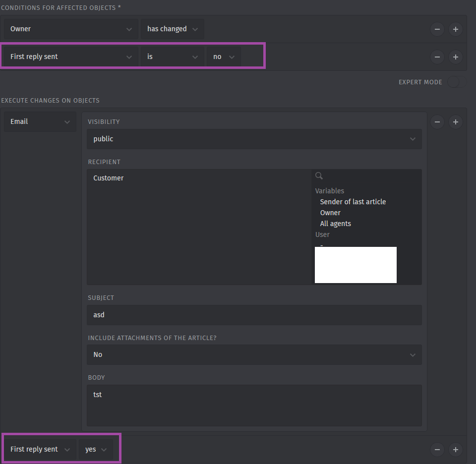Open First reply sent action attribute dropdown
The height and width of the screenshot is (464, 476).
point(40,450)
